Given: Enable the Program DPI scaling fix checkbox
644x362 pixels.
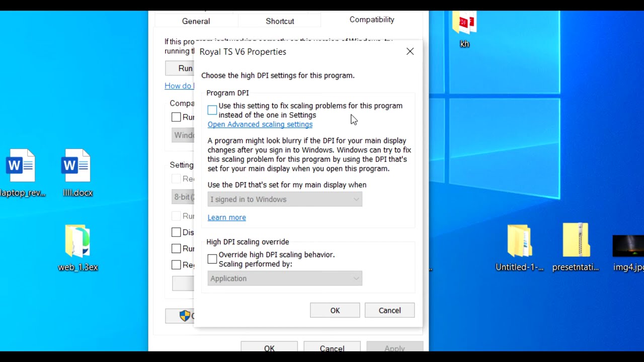Looking at the screenshot, I should point(212,110).
